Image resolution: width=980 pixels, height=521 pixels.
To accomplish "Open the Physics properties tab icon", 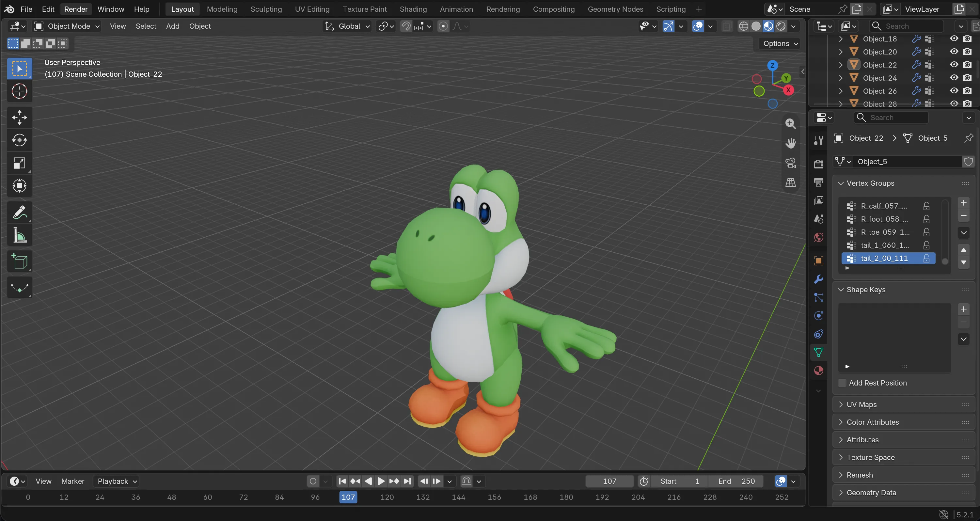I will 819,316.
